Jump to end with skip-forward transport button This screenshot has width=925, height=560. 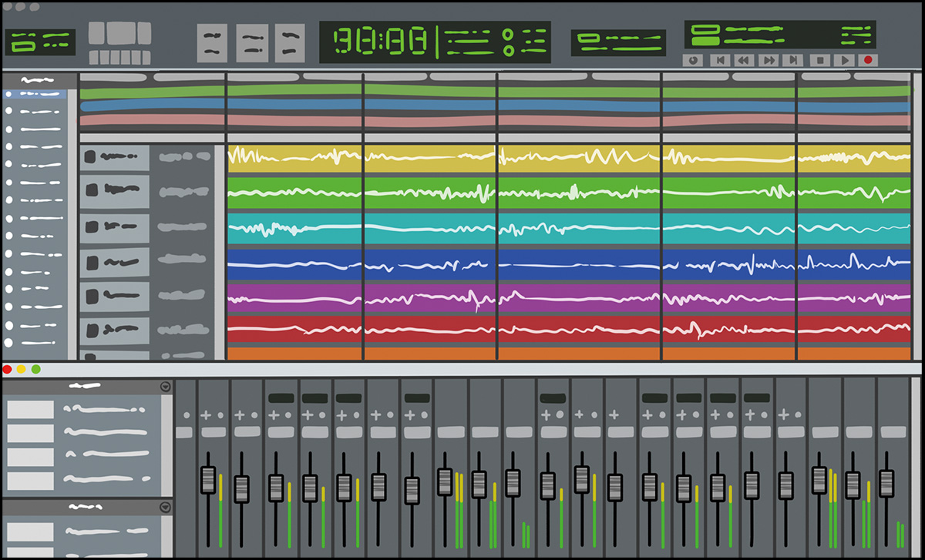[792, 59]
